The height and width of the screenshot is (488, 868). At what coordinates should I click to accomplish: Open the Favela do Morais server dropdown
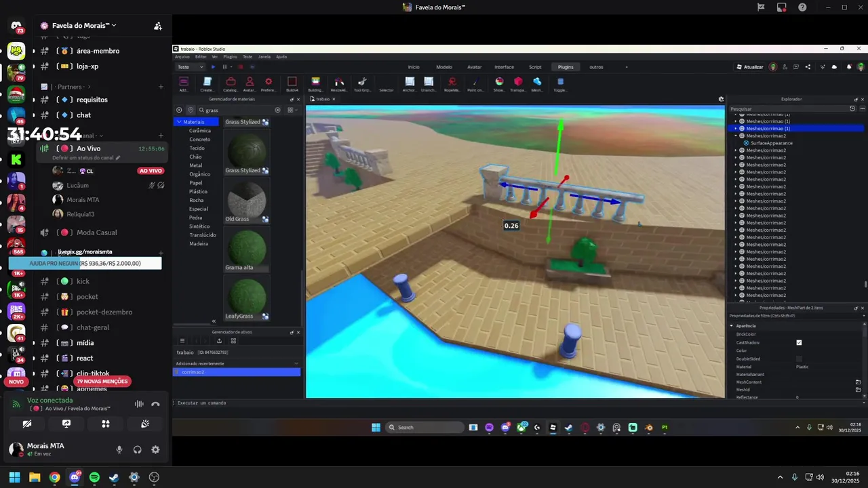(84, 26)
